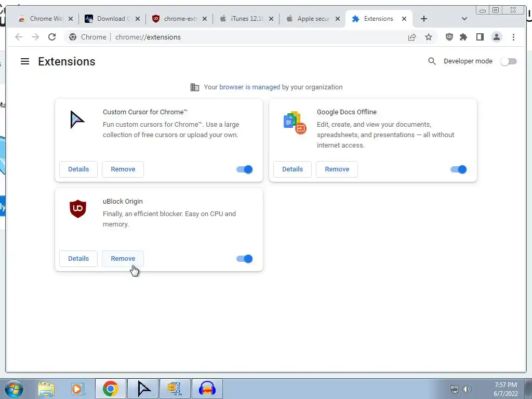Click the network tray icon
The width and height of the screenshot is (532, 399).
[x=454, y=389]
